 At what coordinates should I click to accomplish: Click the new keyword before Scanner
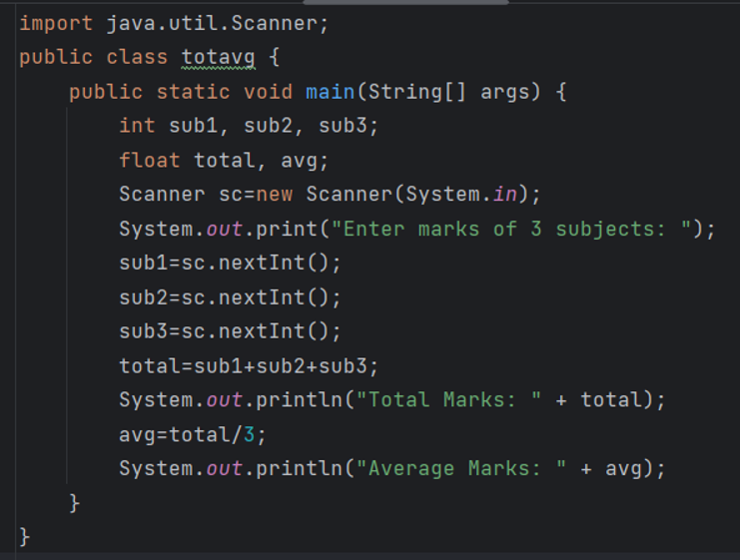[x=275, y=195]
